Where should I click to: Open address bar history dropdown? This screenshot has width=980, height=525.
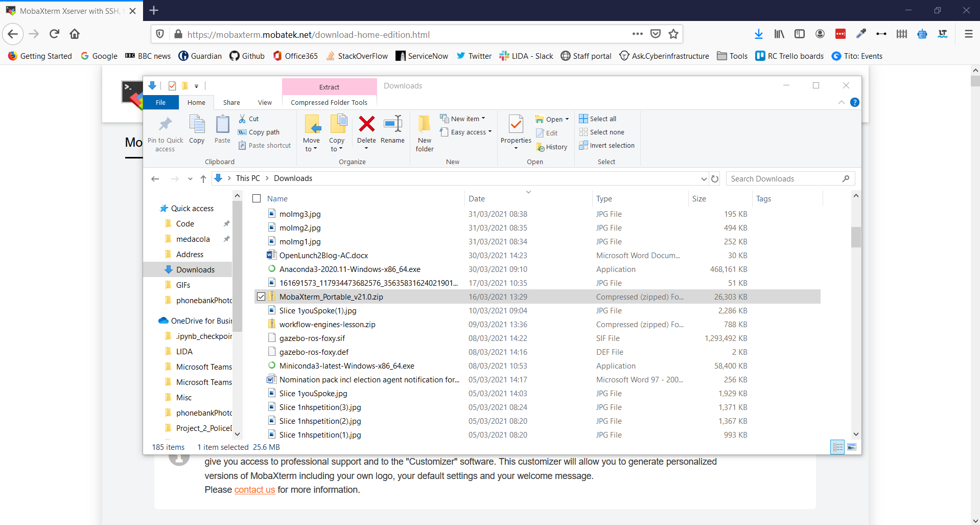(704, 179)
